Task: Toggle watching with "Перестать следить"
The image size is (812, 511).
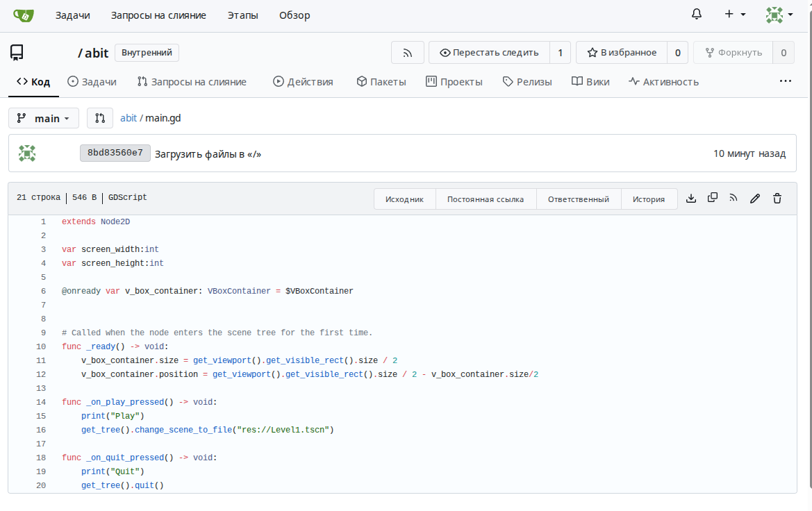Action: (489, 53)
